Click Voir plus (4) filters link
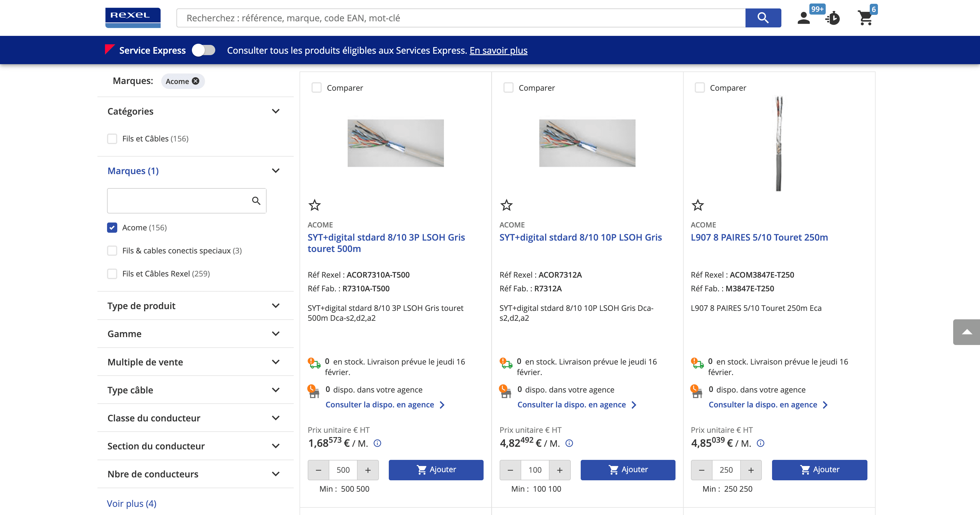980x515 pixels. (132, 504)
